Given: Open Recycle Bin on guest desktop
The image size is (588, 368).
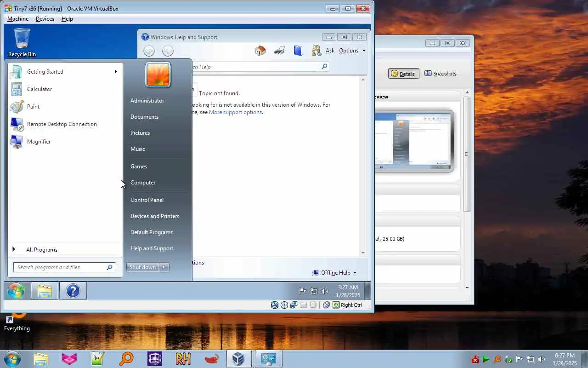Looking at the screenshot, I should pos(22,42).
